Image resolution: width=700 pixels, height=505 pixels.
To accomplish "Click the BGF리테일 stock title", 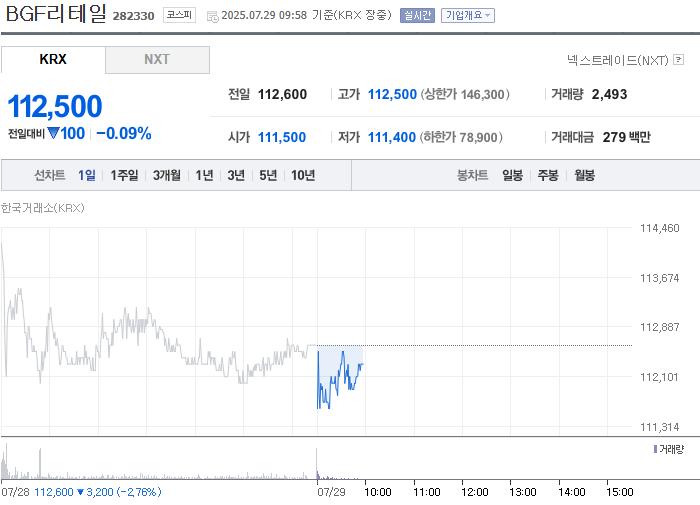I will pyautogui.click(x=56, y=13).
